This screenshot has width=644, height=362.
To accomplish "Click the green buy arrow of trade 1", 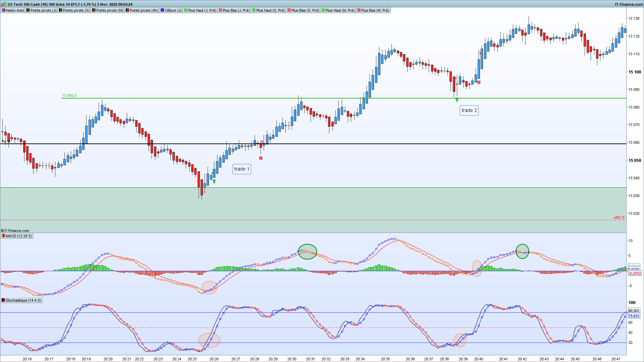I will point(214,181).
